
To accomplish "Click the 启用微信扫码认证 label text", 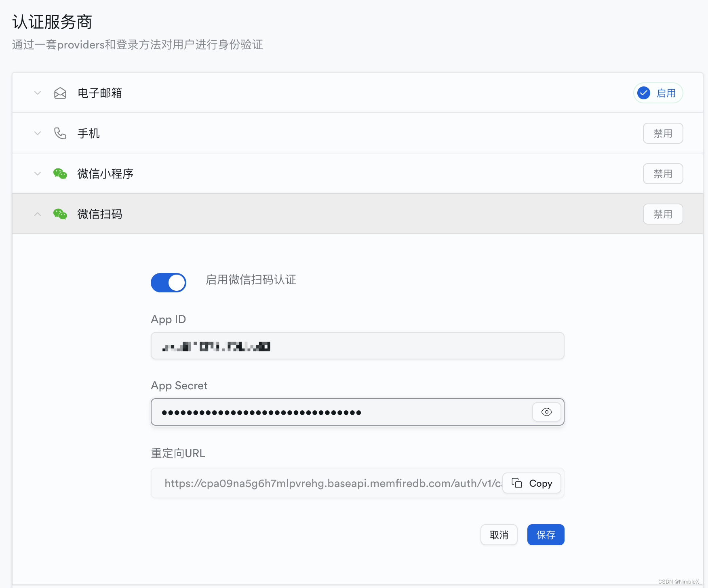I will [251, 279].
